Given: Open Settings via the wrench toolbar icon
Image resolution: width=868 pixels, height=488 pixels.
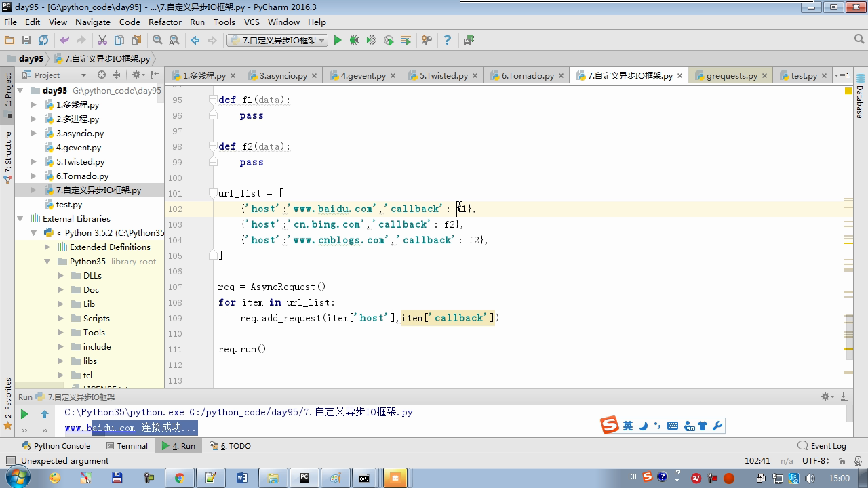Looking at the screenshot, I should coord(427,41).
